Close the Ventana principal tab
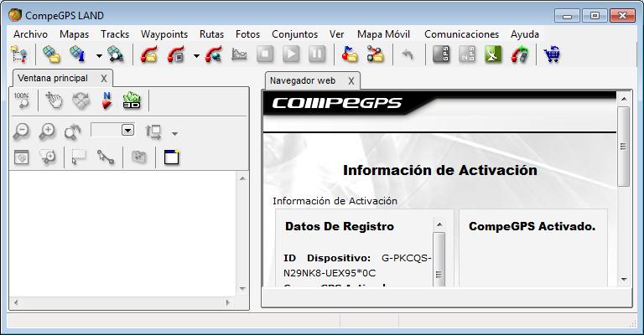The image size is (644, 335). (x=104, y=78)
